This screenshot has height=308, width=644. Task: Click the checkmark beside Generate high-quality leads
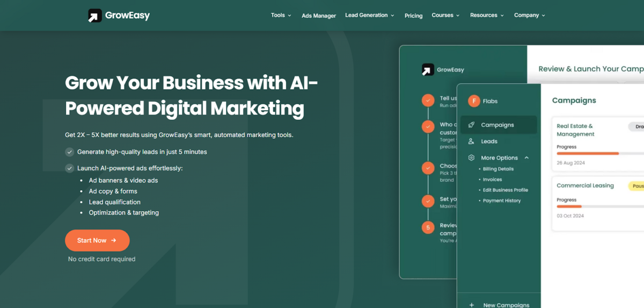pyautogui.click(x=70, y=152)
